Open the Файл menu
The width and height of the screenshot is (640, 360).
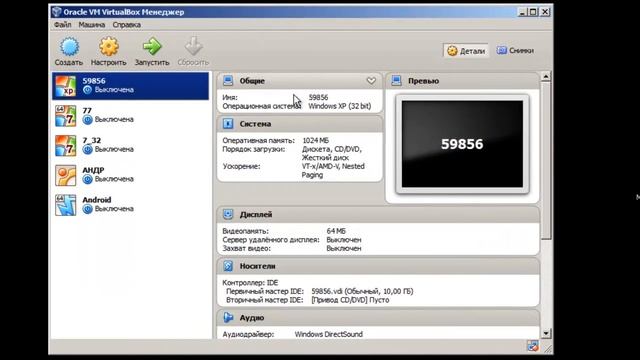[62, 25]
